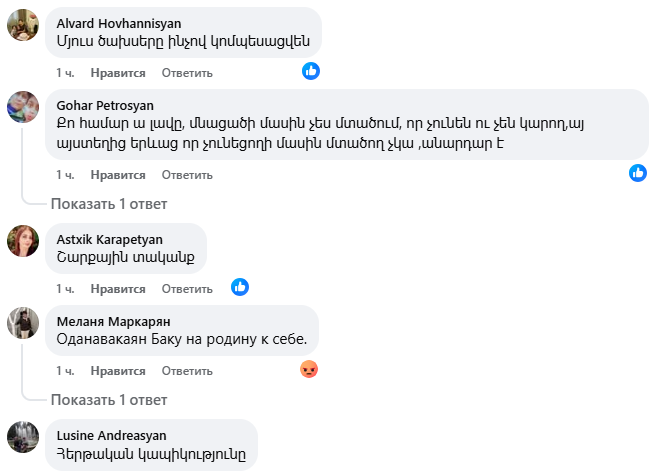
Task: Click Lusine Andreasyan's profile avatar
Action: 23,437
